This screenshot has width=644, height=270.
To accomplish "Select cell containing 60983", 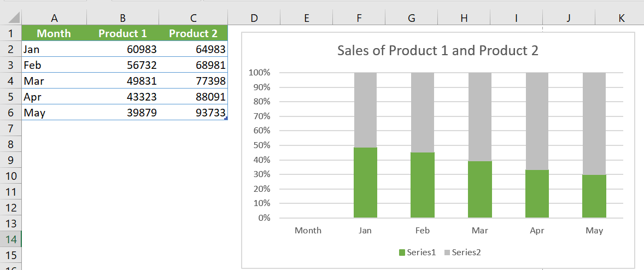I will tap(122, 49).
